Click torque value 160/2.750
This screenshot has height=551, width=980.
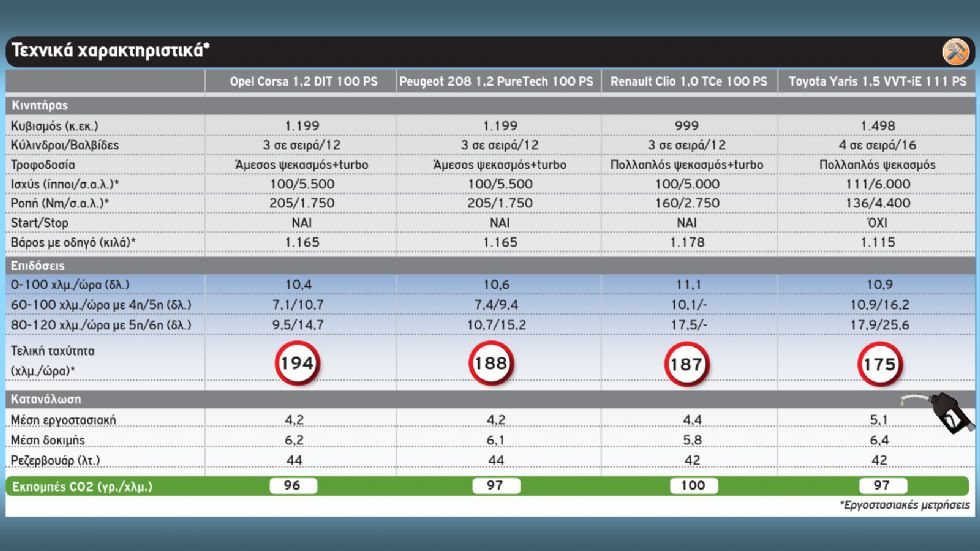688,203
